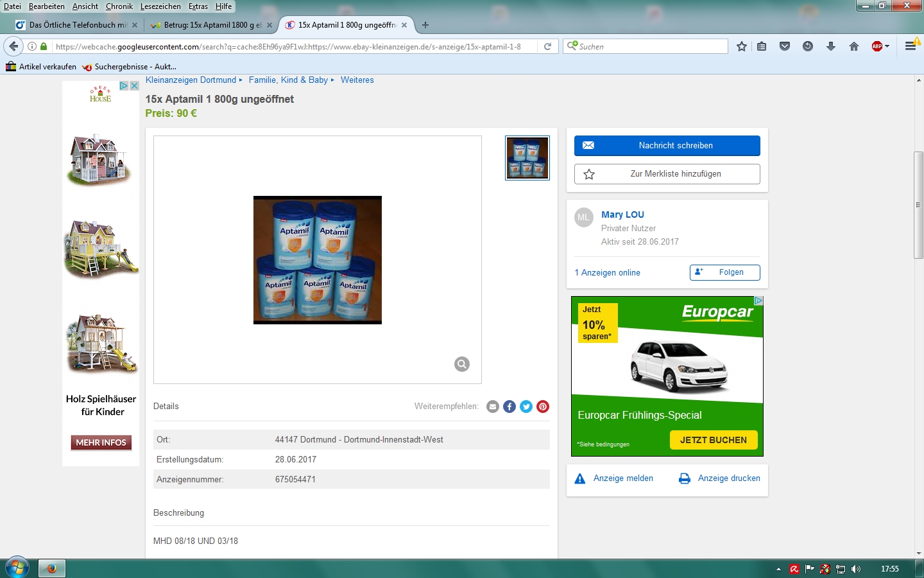The width and height of the screenshot is (924, 578).
Task: Open the Firefox hamburger menu
Action: tap(911, 46)
